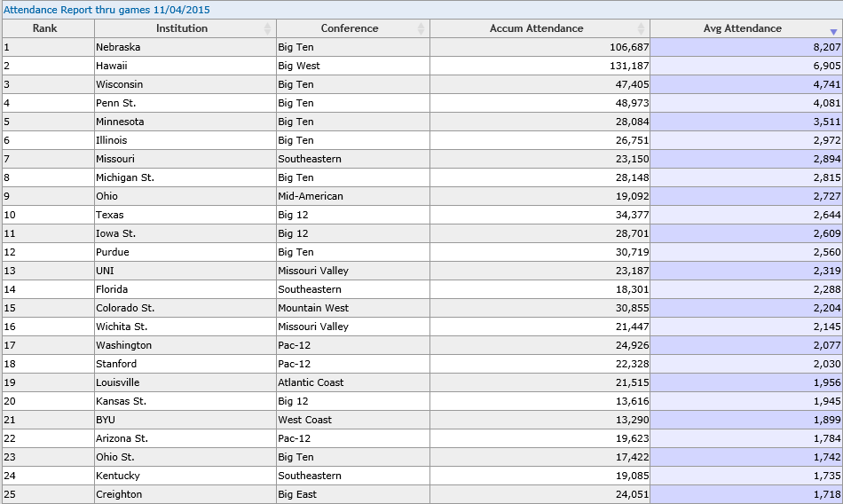Sort by Conference using its sort arrows
843x504 pixels.
pos(421,28)
